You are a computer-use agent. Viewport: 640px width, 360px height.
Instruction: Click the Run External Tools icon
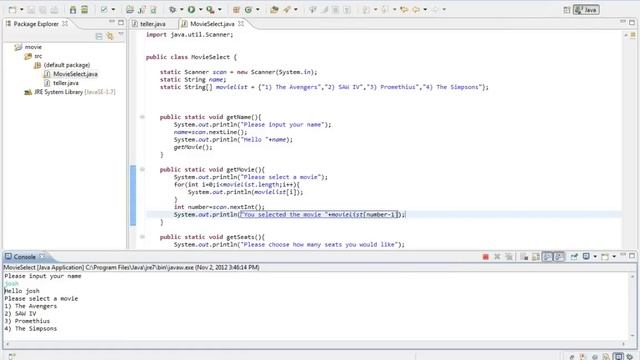click(210, 9)
